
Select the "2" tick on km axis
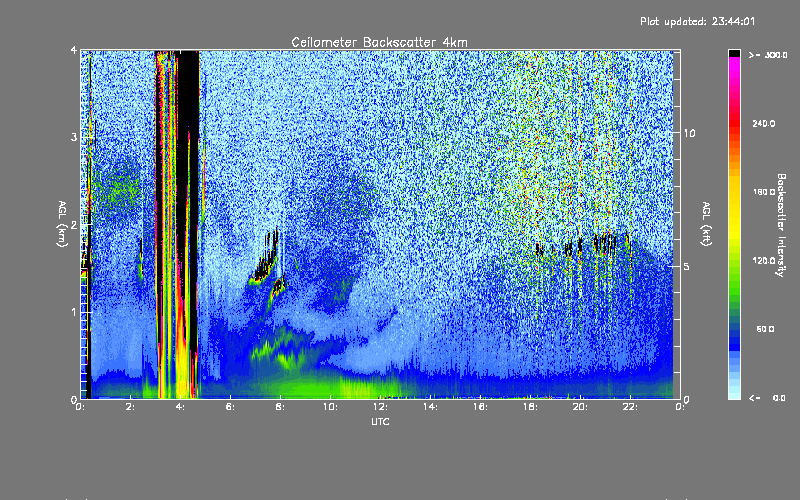(x=74, y=224)
